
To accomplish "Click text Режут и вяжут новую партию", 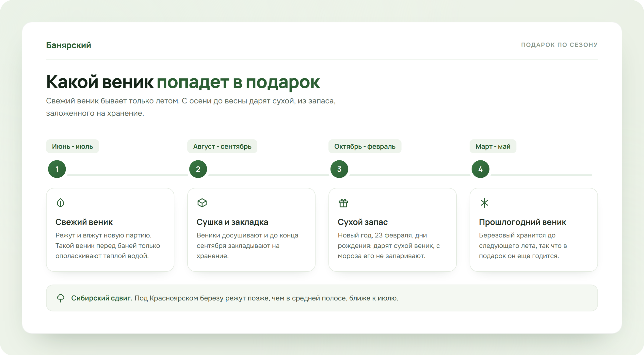I will pos(103,235).
